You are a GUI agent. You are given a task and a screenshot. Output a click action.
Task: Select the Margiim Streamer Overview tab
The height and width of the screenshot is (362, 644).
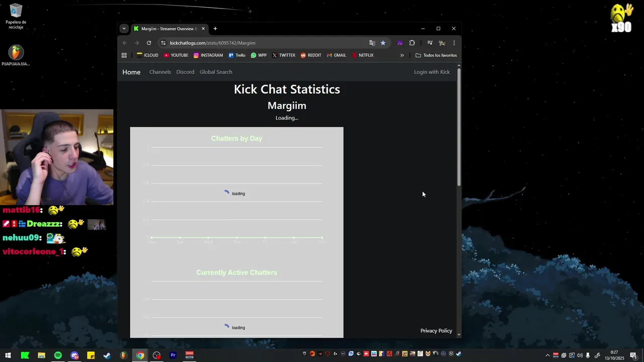point(169,29)
